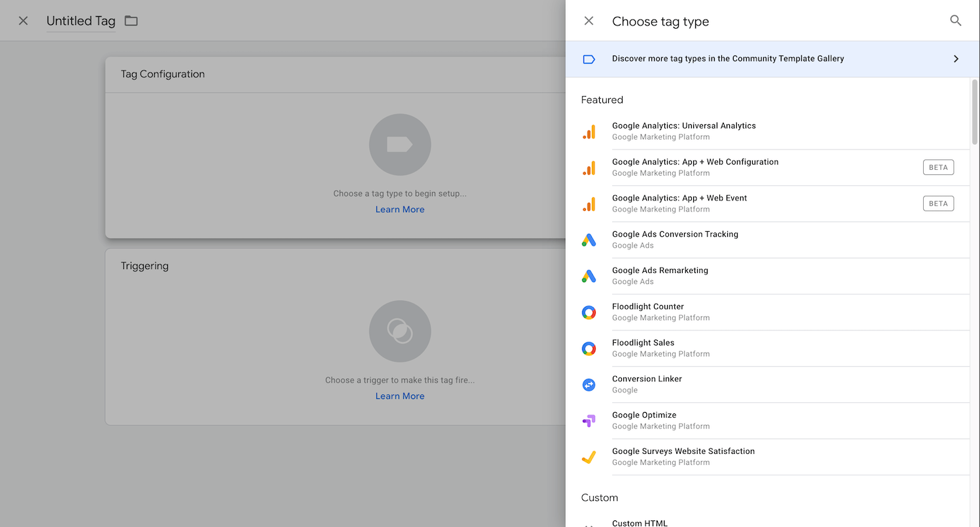Expand the Community Template Gallery chevron

pos(956,59)
